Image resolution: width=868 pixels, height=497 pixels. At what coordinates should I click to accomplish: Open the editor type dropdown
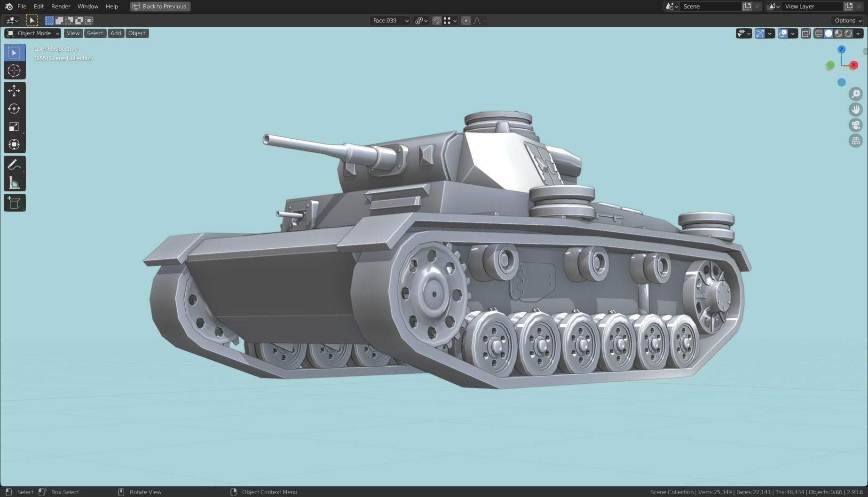[x=12, y=20]
